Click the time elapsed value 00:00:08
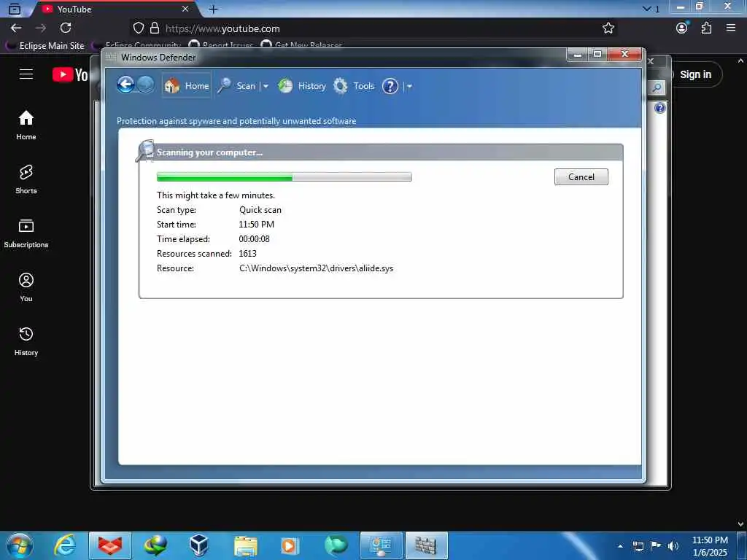The width and height of the screenshot is (747, 560). pyautogui.click(x=254, y=239)
